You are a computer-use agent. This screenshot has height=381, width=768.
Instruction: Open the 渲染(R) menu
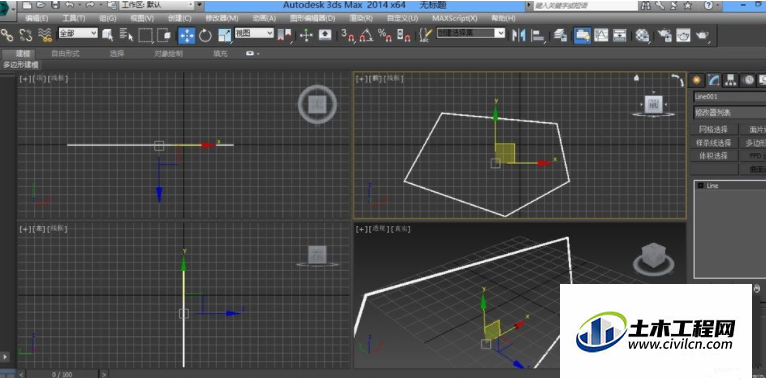[x=361, y=18]
